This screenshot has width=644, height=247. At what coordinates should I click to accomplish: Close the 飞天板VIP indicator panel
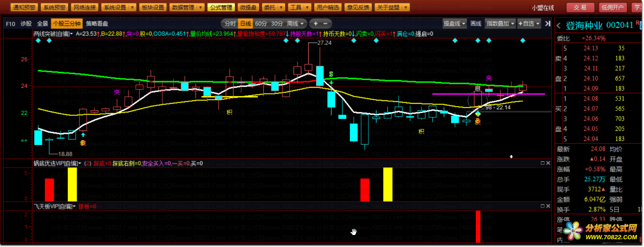pyautogui.click(x=548, y=206)
